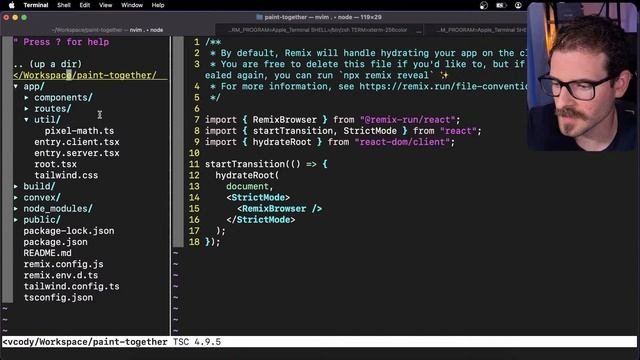Click startTransition on line 8
640x360 pixels.
[x=293, y=131]
